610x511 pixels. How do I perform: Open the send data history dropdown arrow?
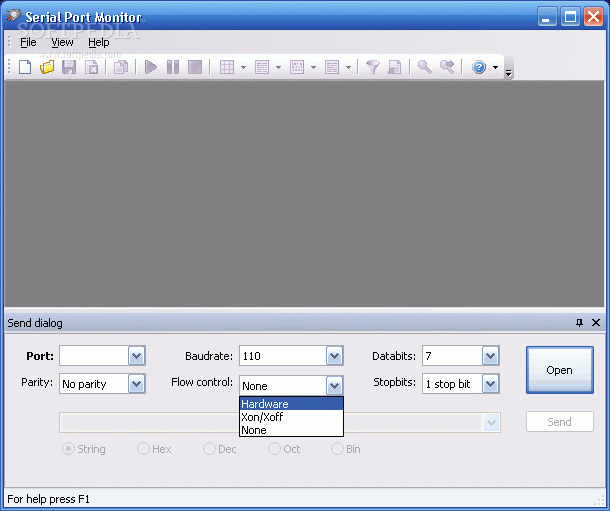(491, 422)
